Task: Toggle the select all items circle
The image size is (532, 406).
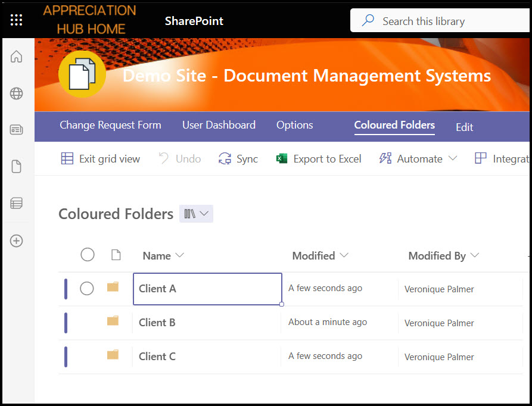Action: (x=88, y=255)
